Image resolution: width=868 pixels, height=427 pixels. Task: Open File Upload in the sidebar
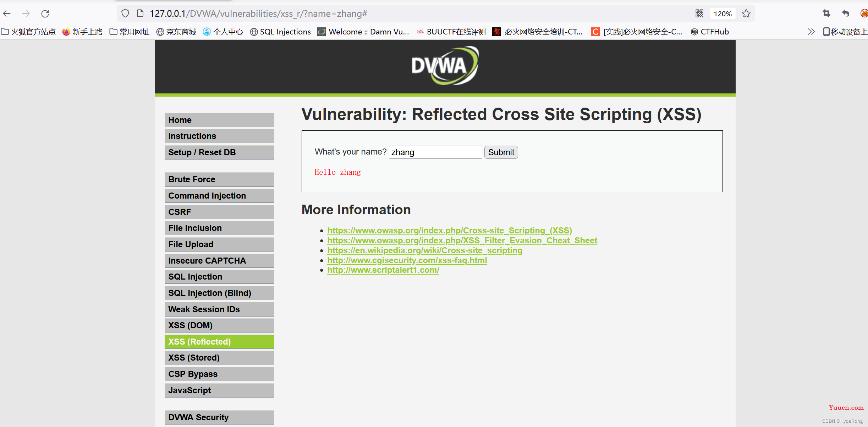pyautogui.click(x=219, y=244)
